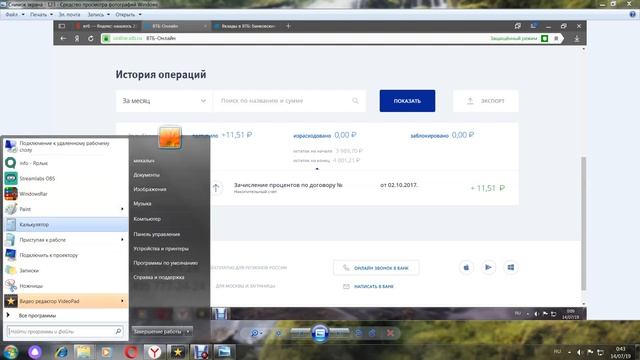The image size is (640, 360).
Task: Open a new browser tab with the plus
Action: point(288,26)
